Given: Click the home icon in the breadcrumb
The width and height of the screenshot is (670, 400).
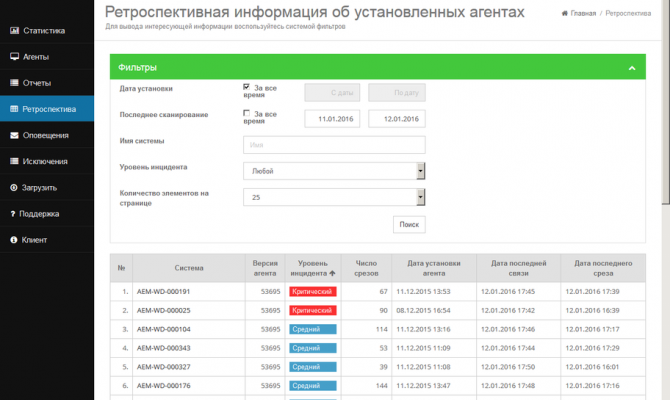Looking at the screenshot, I should (564, 13).
